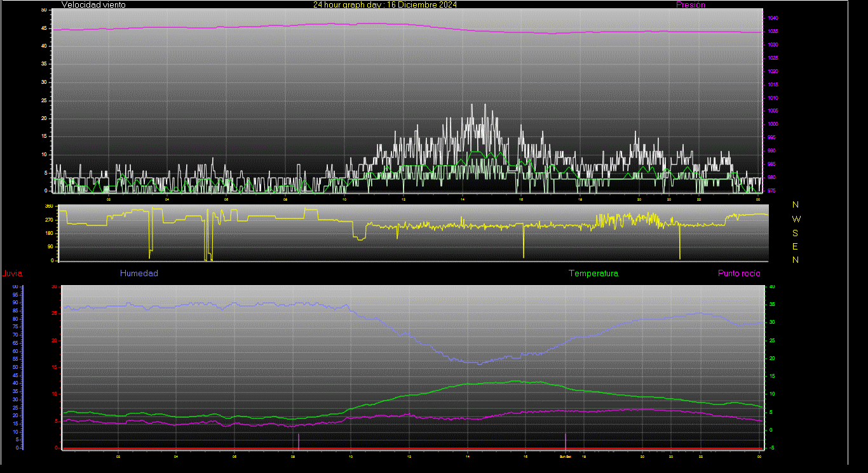Click the green 'Temperatura' label
The height and width of the screenshot is (473, 868).
593,274
